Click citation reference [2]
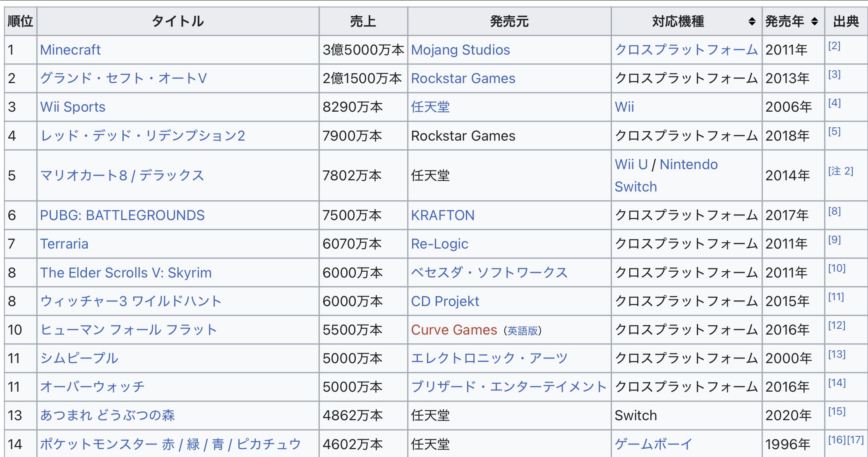This screenshot has height=457, width=868. tap(834, 46)
